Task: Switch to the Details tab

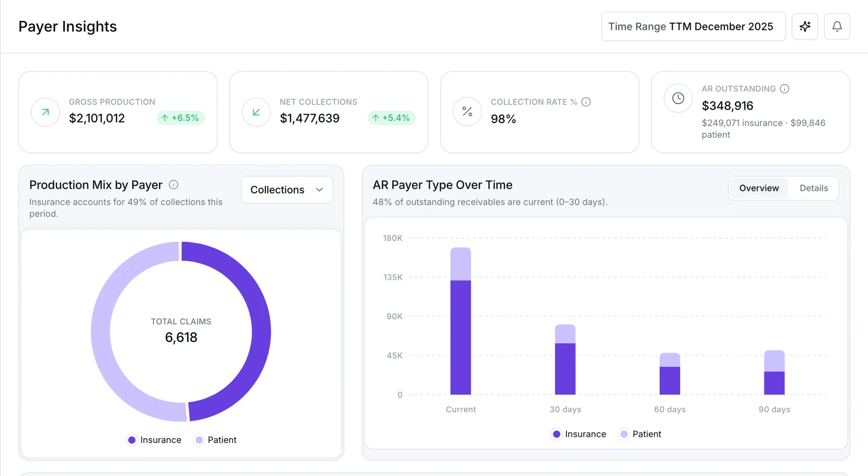Action: point(814,188)
